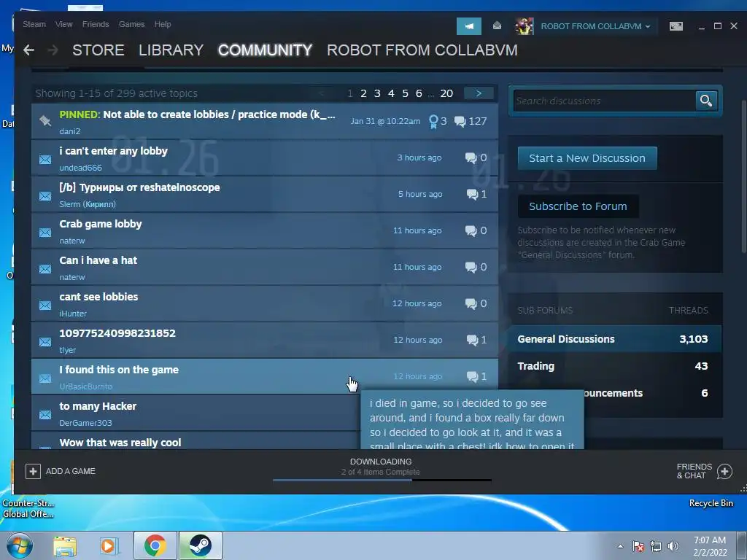Viewport: 747px width, 560px height.
Task: Click Start a New Discussion
Action: point(587,158)
